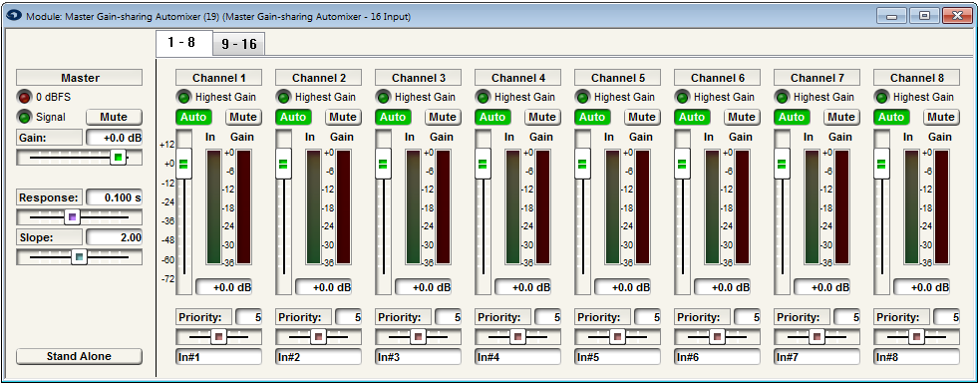Click Channel 1 Highest Gain LED indicator
The height and width of the screenshot is (385, 980).
pos(183,97)
